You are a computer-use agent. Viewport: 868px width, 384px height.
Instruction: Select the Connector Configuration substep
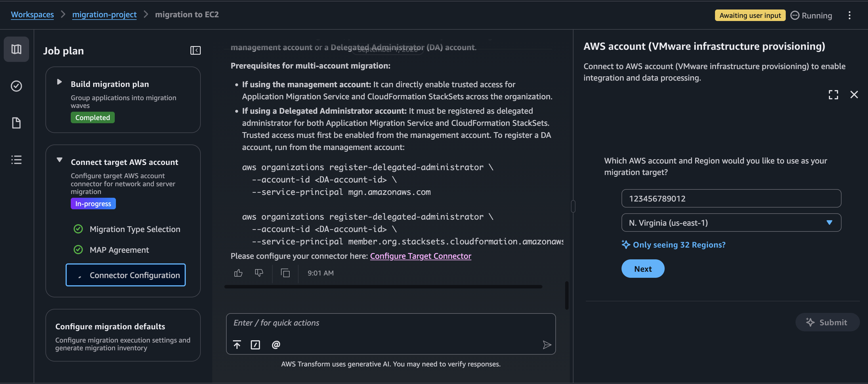point(126,275)
